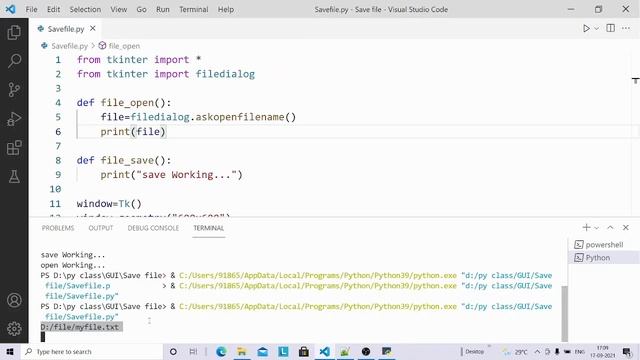640x360 pixels.
Task: Maximize the panel with the up chevron
Action: pos(610,227)
